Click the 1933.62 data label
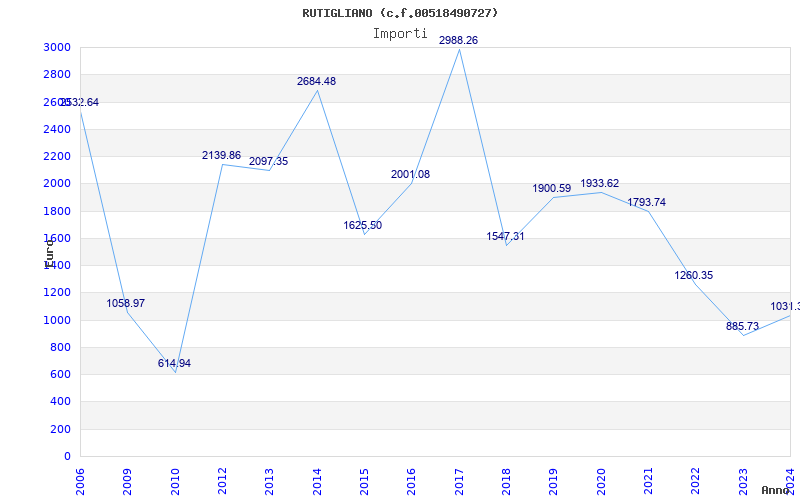 (x=599, y=183)
